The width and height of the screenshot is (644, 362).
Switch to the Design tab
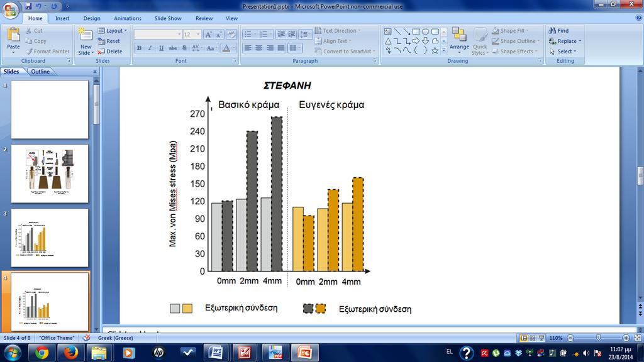pyautogui.click(x=92, y=18)
